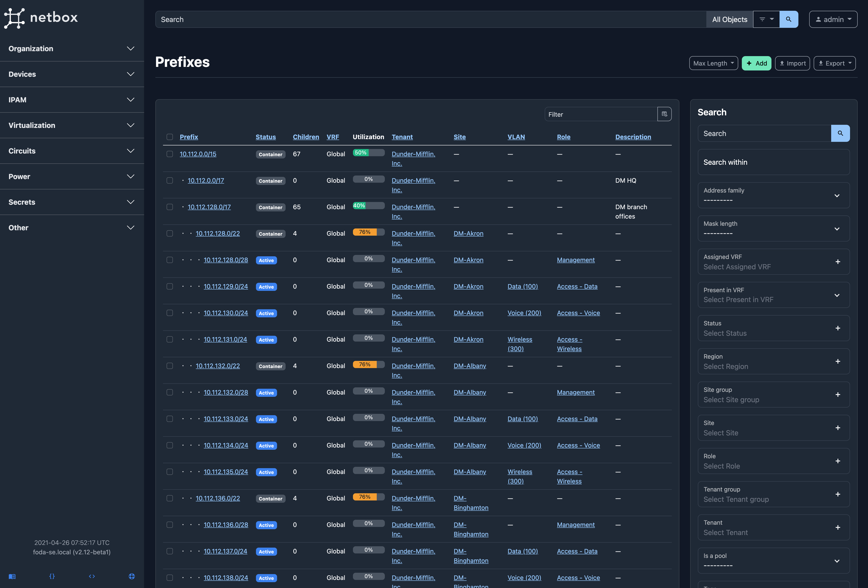Image resolution: width=868 pixels, height=588 pixels.
Task: Click the table Filter input field
Action: 601,114
